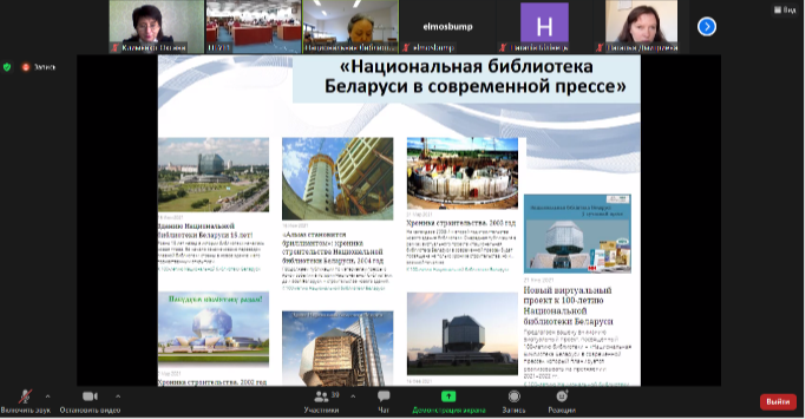Select Калинина Оксана's video tile

148,25
